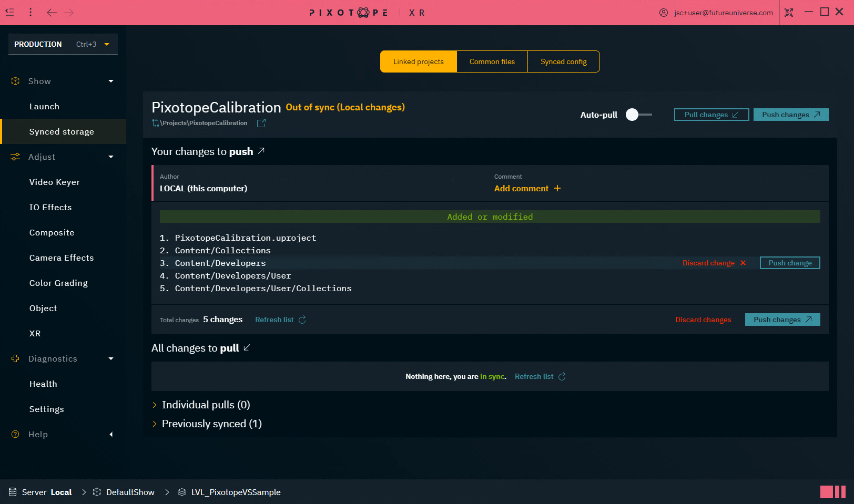Image resolution: width=854 pixels, height=504 pixels.
Task: Open Launch in the sidebar
Action: pos(63,106)
